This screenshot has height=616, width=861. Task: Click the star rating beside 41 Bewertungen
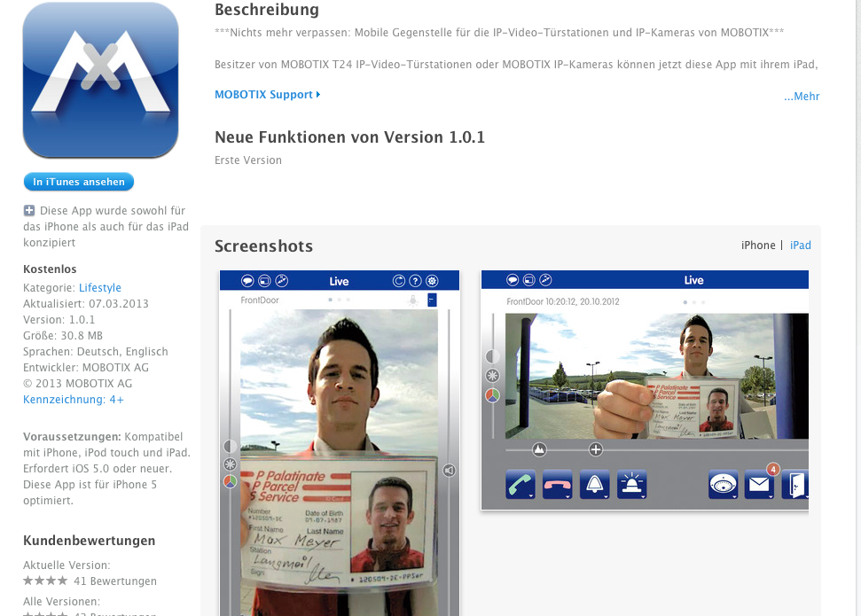click(45, 581)
